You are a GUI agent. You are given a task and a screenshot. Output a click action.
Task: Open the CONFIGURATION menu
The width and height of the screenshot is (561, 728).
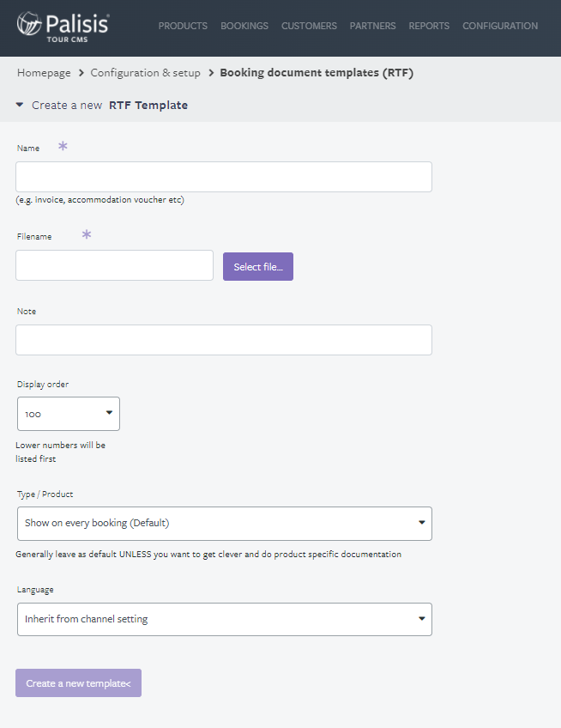(500, 26)
